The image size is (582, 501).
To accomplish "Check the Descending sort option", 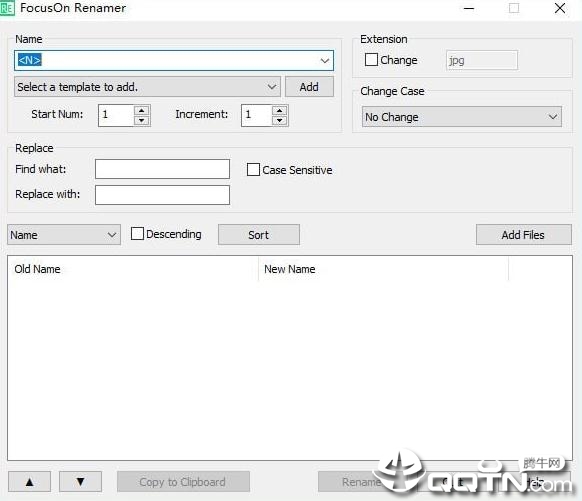I will [x=137, y=234].
